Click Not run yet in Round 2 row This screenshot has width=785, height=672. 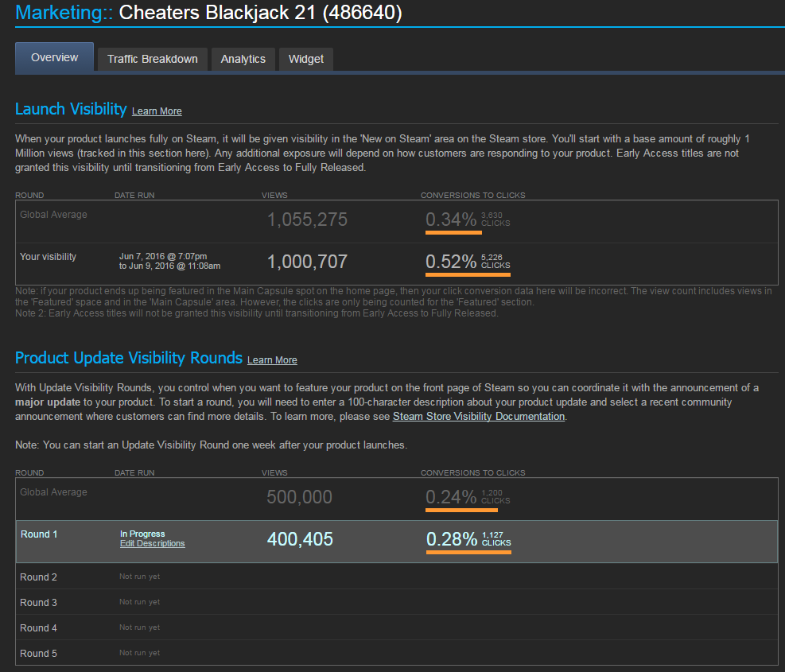[x=140, y=577]
